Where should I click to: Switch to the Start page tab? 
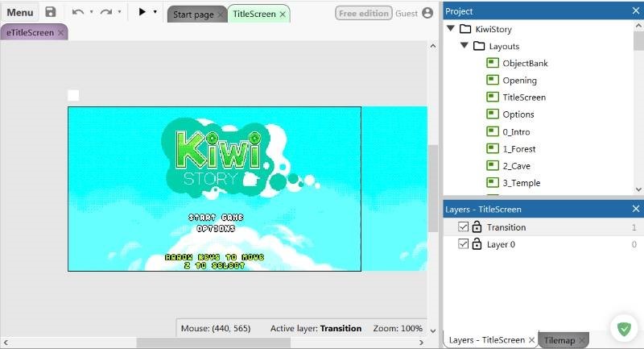[193, 15]
